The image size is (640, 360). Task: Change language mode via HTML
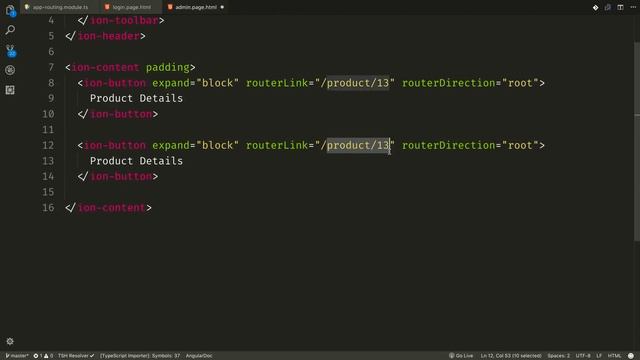(x=614, y=356)
